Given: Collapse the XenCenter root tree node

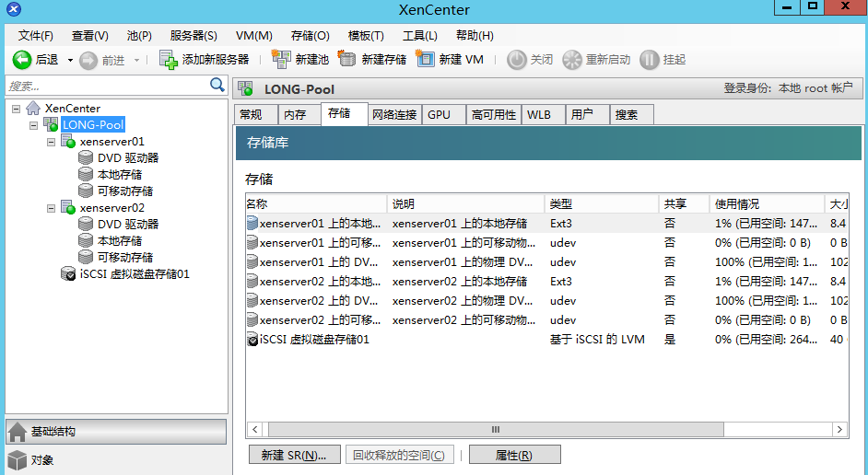Looking at the screenshot, I should point(16,109).
